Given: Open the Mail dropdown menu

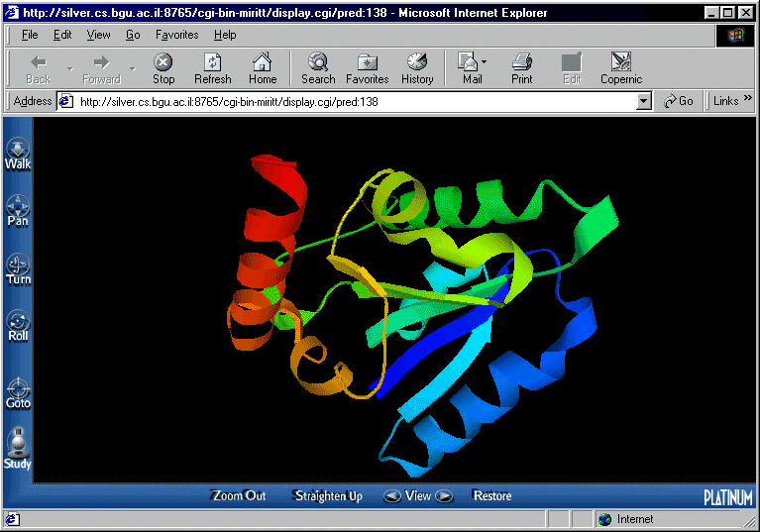Looking at the screenshot, I should (484, 63).
